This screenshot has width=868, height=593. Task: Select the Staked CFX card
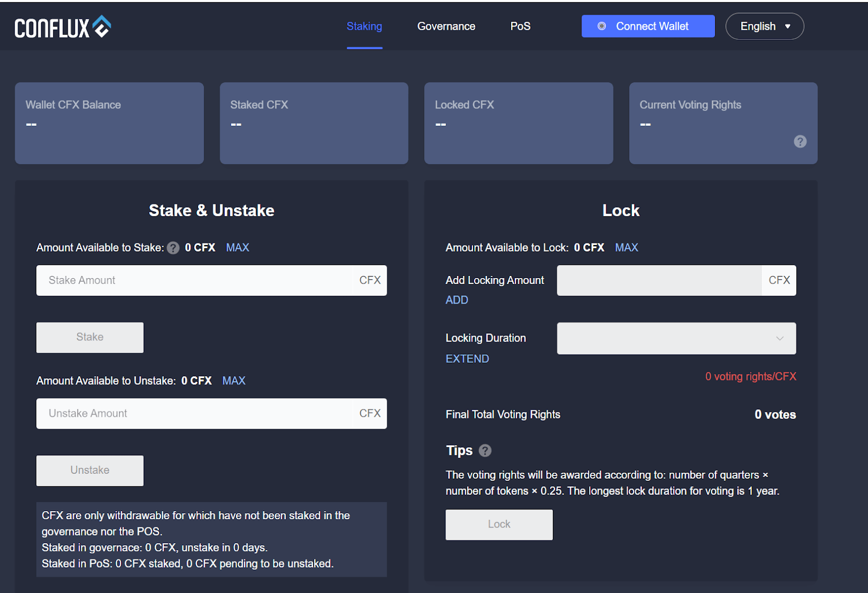(x=314, y=123)
